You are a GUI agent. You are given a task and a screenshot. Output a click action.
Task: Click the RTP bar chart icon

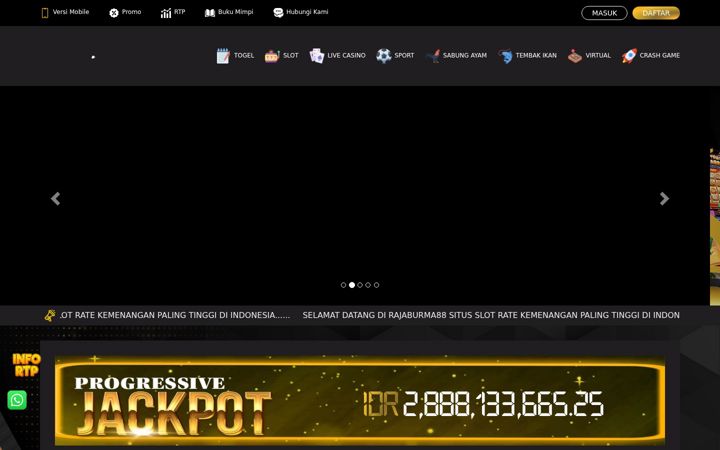coord(166,13)
